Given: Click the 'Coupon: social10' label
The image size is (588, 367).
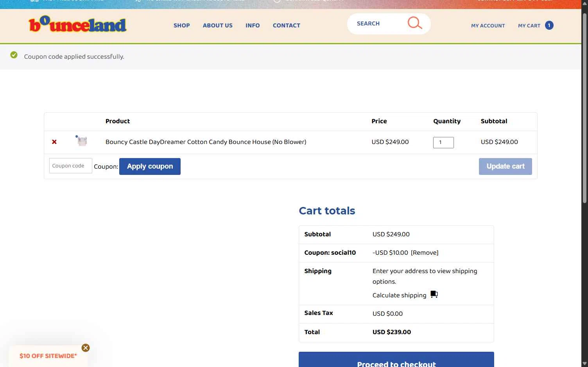Looking at the screenshot, I should click(x=330, y=253).
